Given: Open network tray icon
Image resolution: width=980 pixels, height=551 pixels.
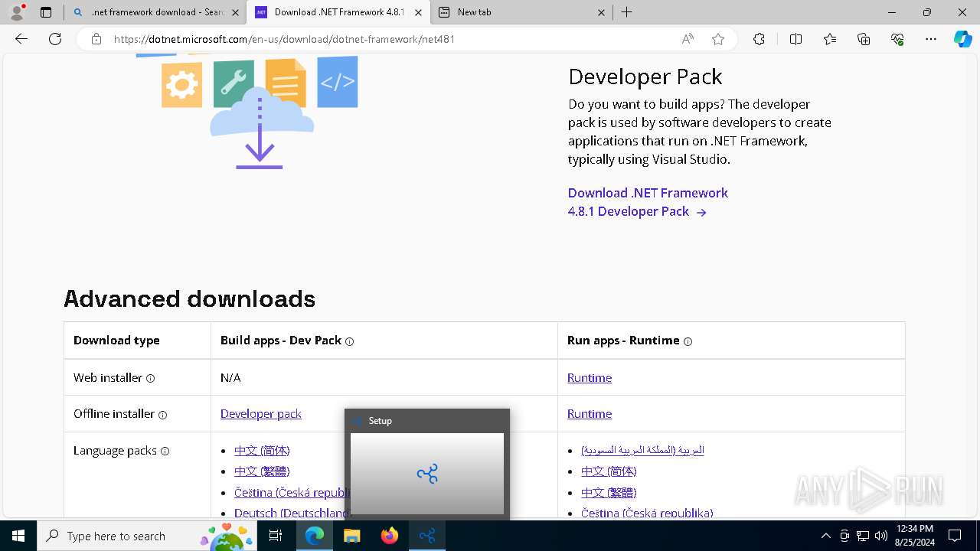Looking at the screenshot, I should click(863, 536).
